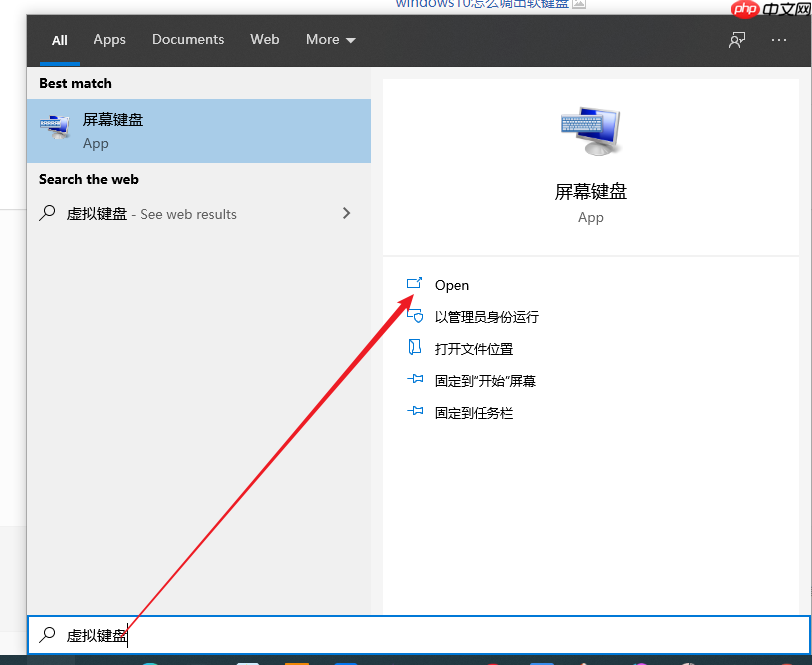Expand the More dropdown
The height and width of the screenshot is (665, 812).
[330, 39]
